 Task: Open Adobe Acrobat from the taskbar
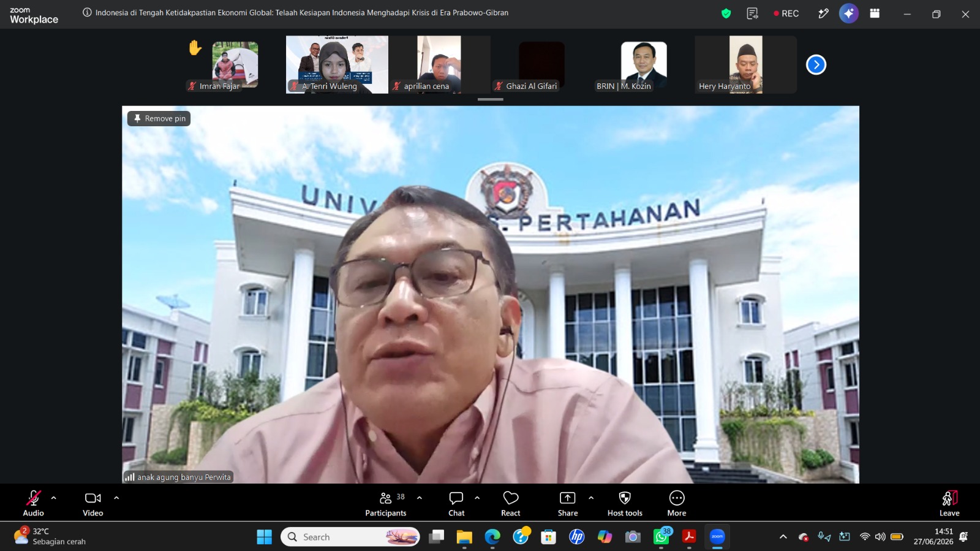click(690, 537)
